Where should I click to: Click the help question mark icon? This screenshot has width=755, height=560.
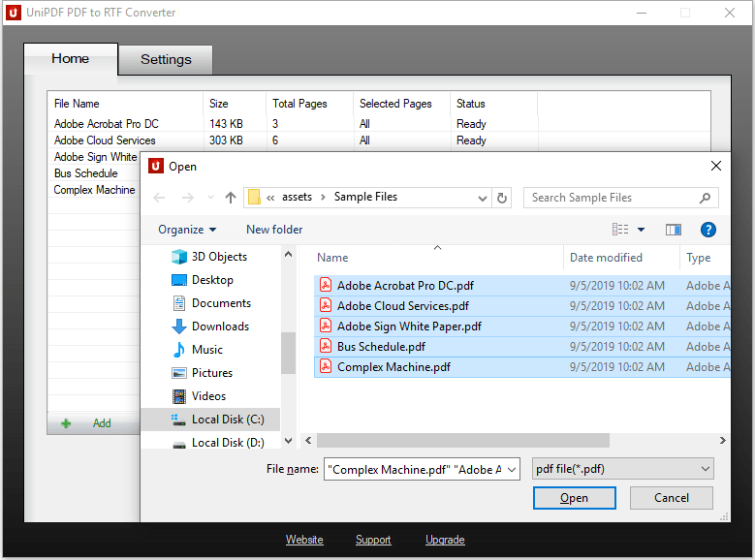coord(708,230)
